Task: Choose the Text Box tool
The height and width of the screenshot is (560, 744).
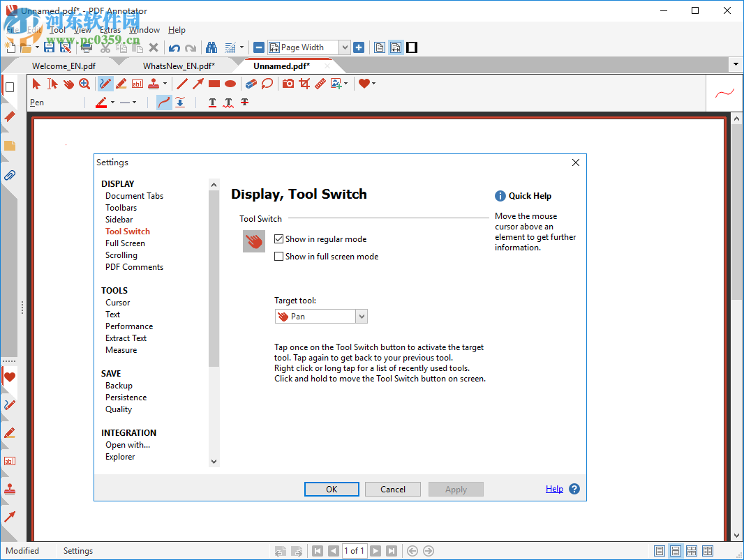Action: click(x=137, y=83)
